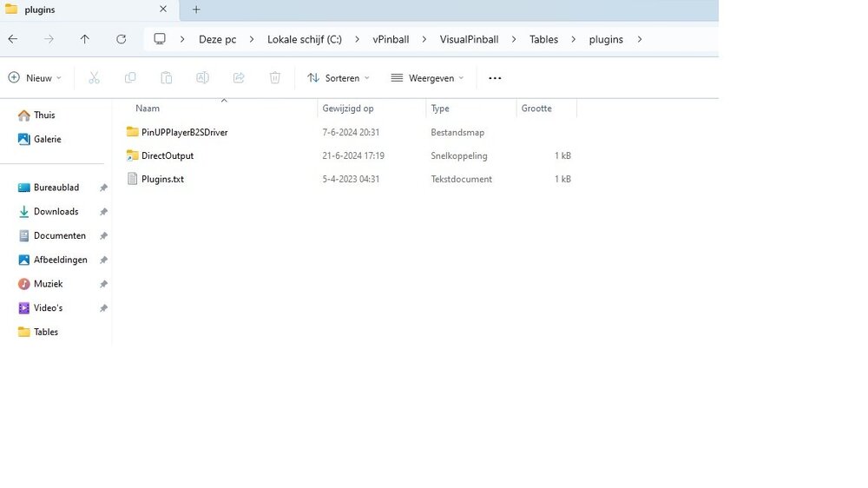This screenshot has width=868, height=488.
Task: Select the DirectOutput shortcut icon
Action: [x=132, y=155]
